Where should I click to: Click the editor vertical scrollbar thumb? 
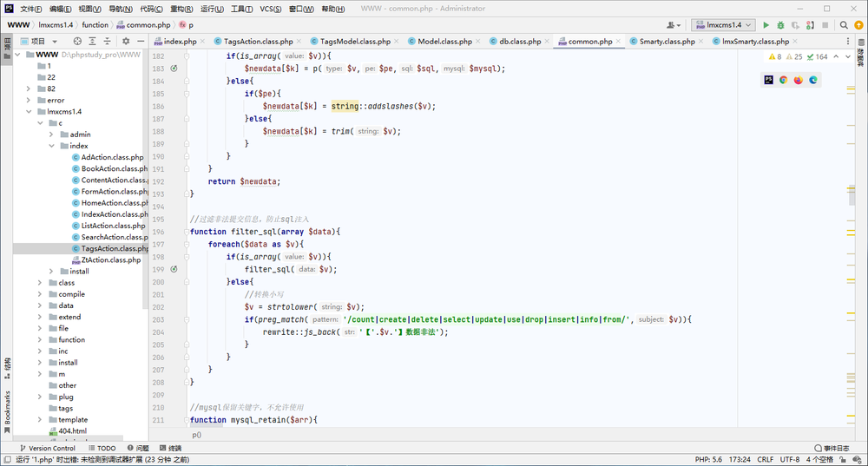[x=852, y=196]
